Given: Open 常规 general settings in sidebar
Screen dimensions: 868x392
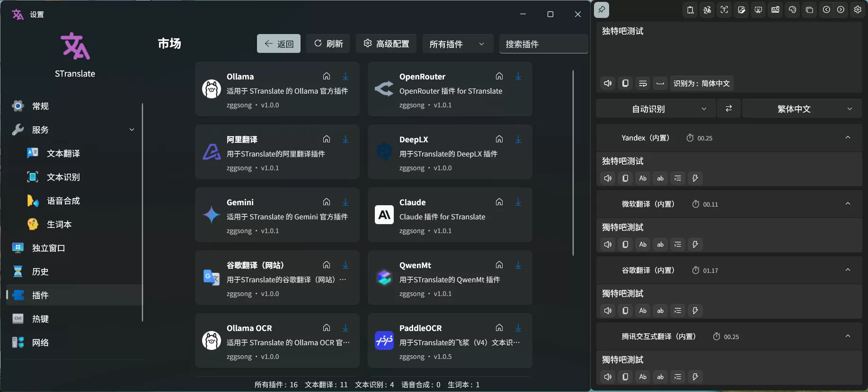Looking at the screenshot, I should [x=73, y=106].
